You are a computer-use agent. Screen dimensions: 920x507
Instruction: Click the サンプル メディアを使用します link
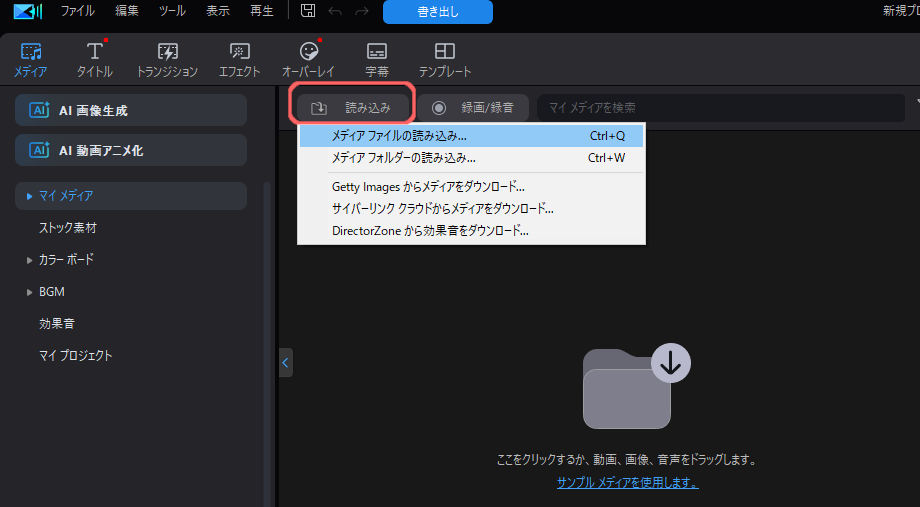[x=627, y=482]
